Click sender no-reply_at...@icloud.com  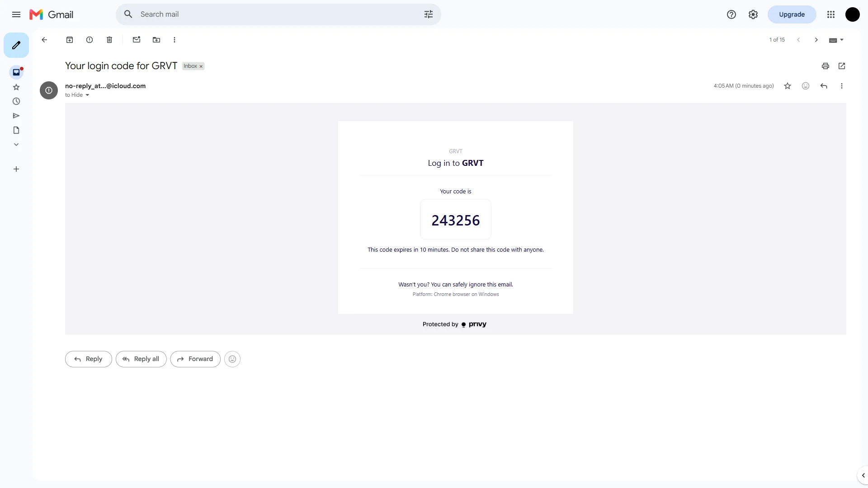tap(105, 86)
